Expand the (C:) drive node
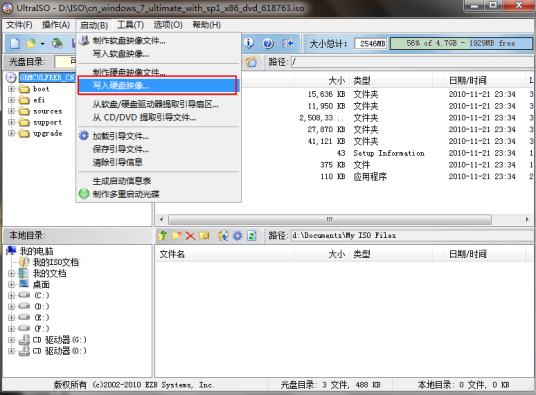Screen dimensions: 536x395 coord(11,295)
